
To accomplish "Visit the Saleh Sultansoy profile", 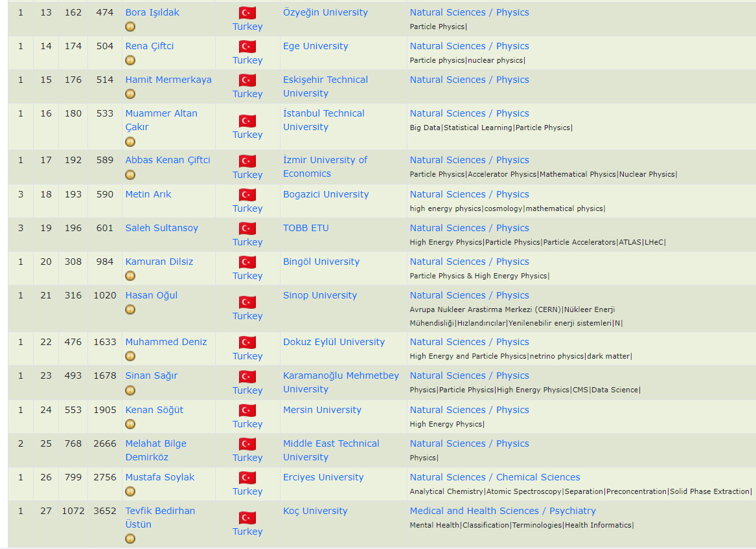I will [x=161, y=228].
